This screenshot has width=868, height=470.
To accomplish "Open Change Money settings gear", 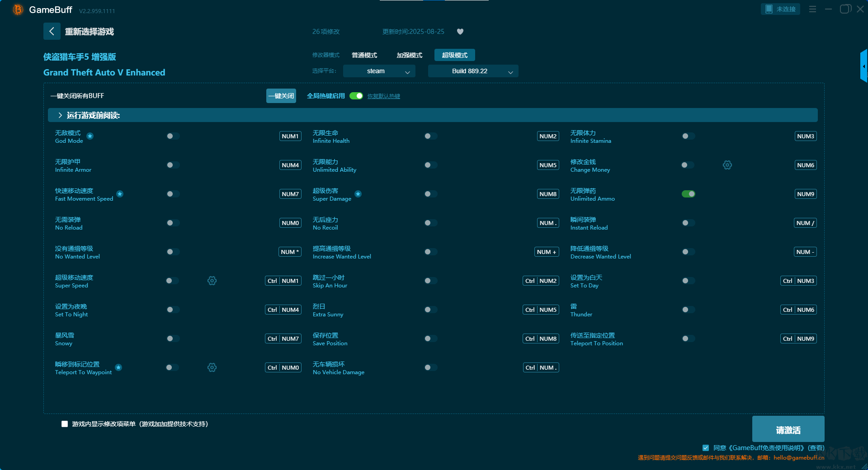I will [727, 165].
